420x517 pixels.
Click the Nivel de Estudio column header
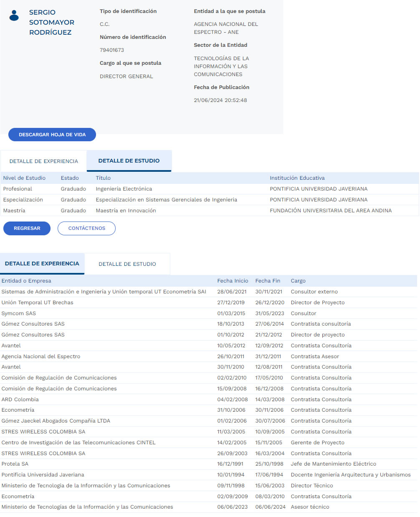click(x=24, y=178)
